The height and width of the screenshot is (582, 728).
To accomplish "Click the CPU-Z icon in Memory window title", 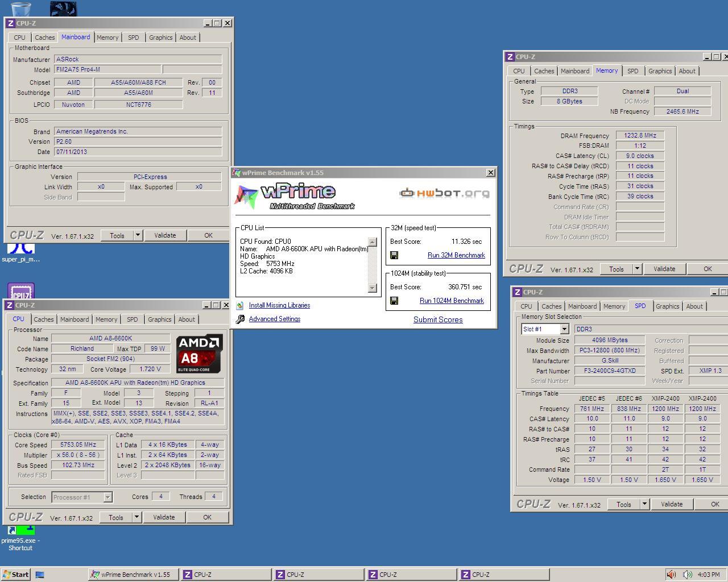I will [510, 57].
